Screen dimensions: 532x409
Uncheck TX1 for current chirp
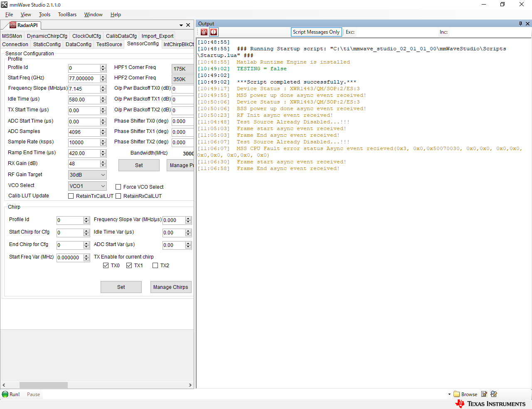coord(129,266)
